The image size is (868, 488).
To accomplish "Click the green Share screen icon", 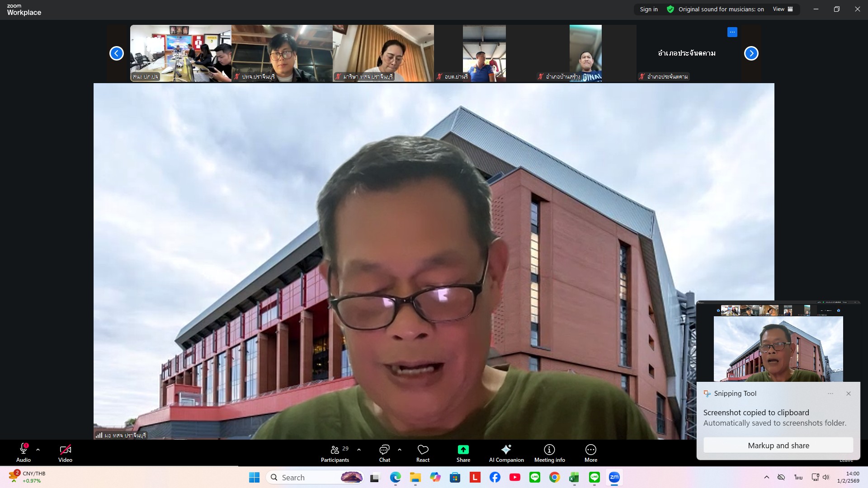I will (463, 450).
